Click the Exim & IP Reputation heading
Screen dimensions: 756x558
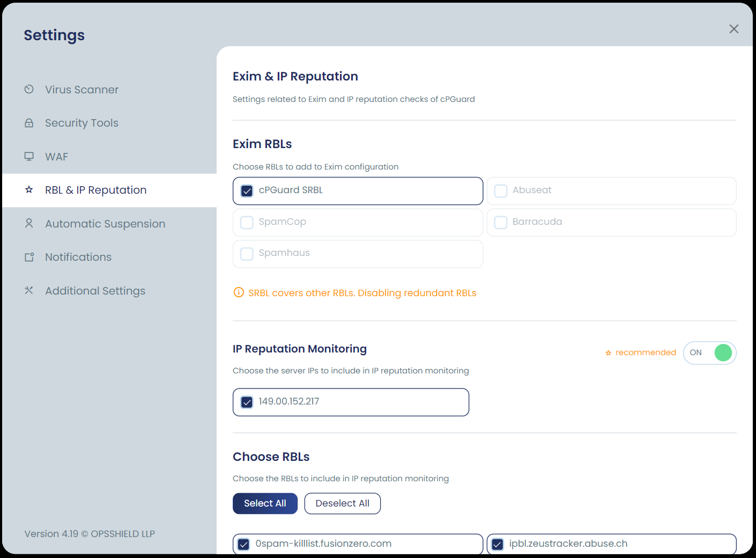(295, 76)
